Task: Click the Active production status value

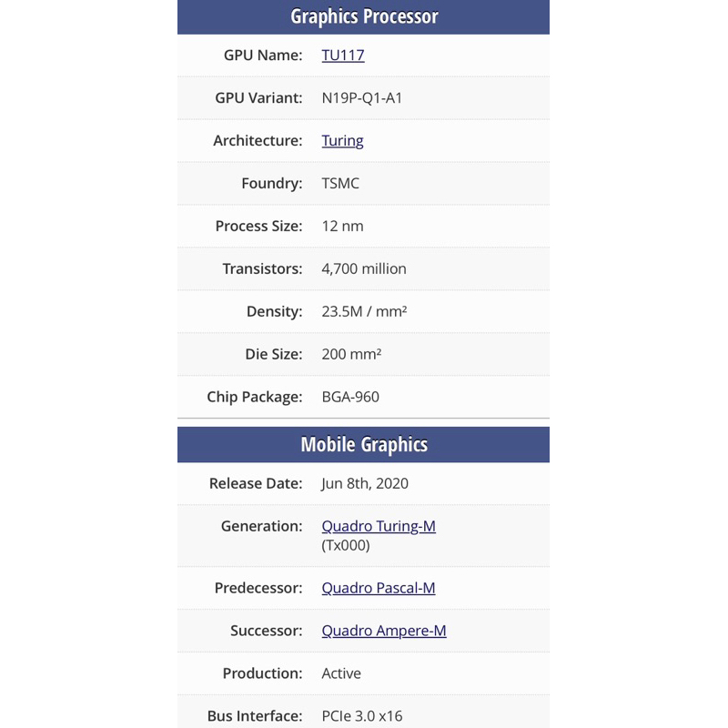Action: click(341, 674)
